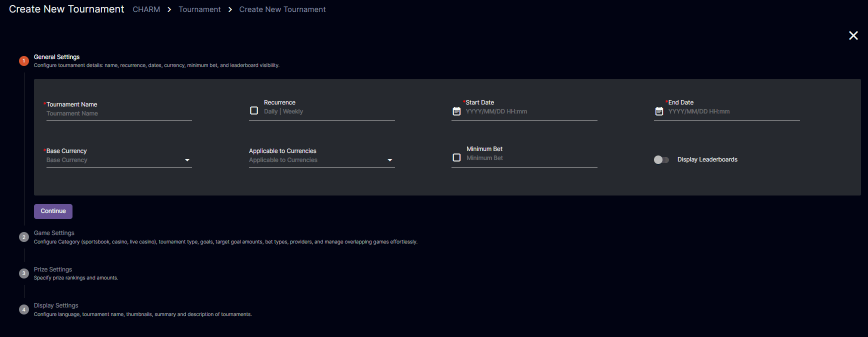Open the Applicable to Currencies dropdown
868x337 pixels.
click(x=322, y=160)
